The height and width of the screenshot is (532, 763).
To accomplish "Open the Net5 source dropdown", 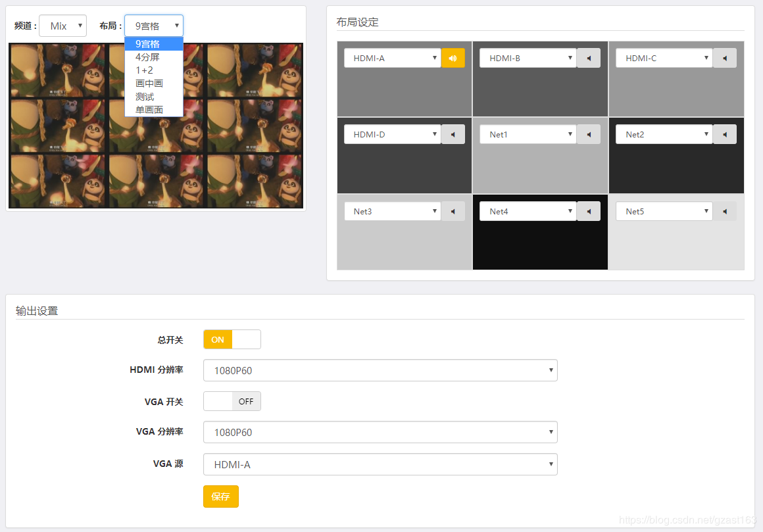I will pos(664,211).
